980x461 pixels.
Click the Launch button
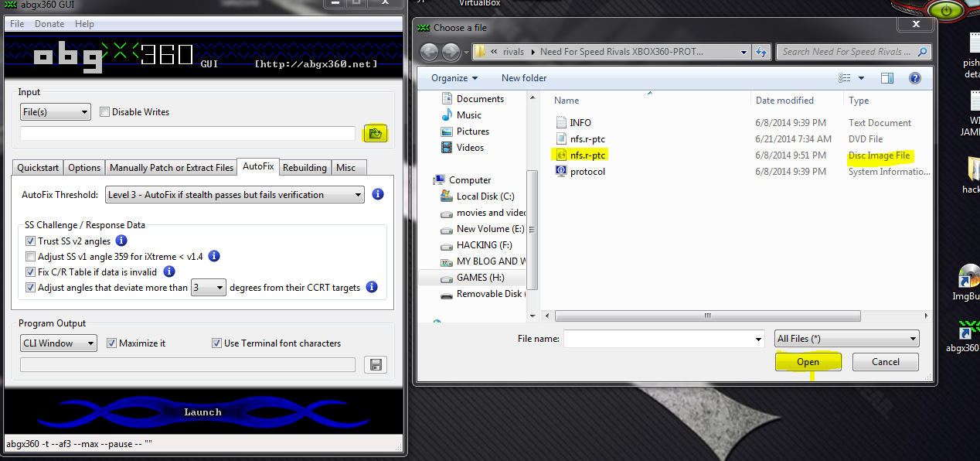pyautogui.click(x=203, y=412)
